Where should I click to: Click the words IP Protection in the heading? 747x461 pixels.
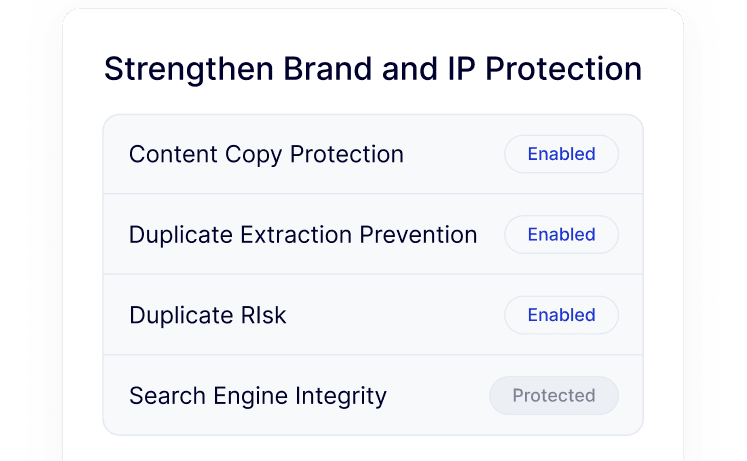click(x=538, y=69)
